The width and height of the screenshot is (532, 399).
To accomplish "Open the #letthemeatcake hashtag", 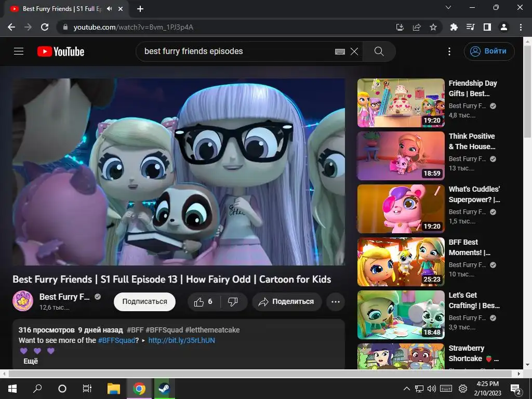I will (212, 330).
